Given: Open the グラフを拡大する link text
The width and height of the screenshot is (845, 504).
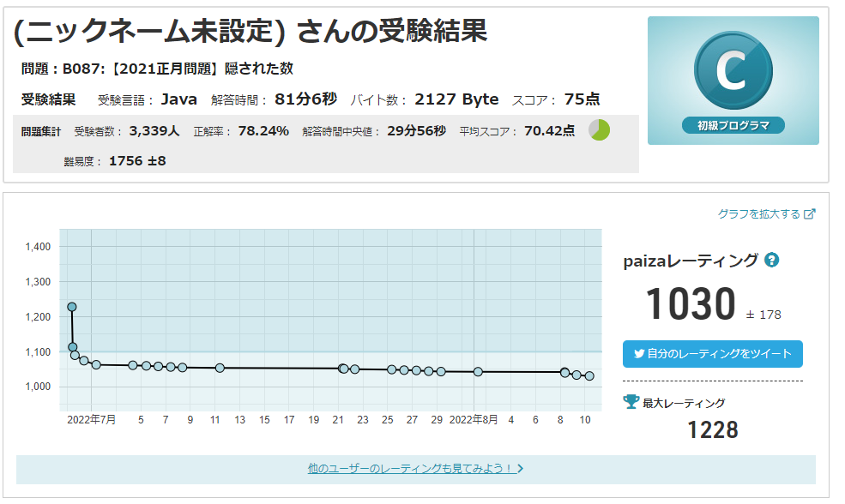Looking at the screenshot, I should click(x=758, y=214).
